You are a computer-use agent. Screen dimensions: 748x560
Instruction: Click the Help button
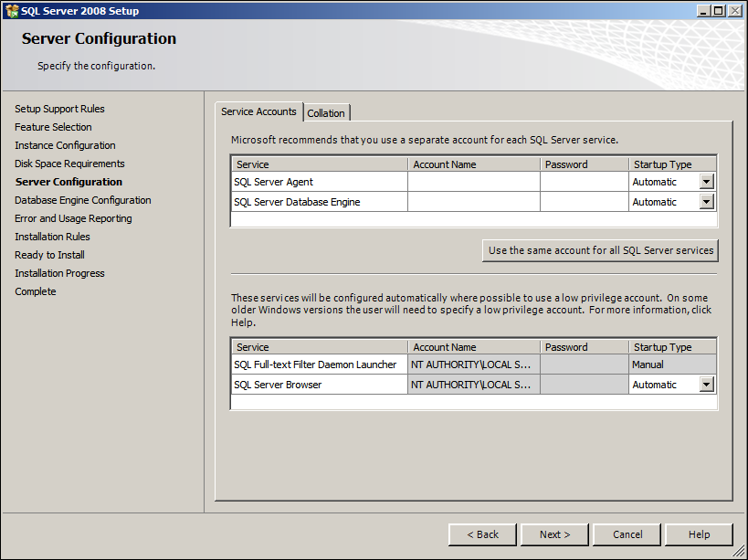click(x=699, y=534)
